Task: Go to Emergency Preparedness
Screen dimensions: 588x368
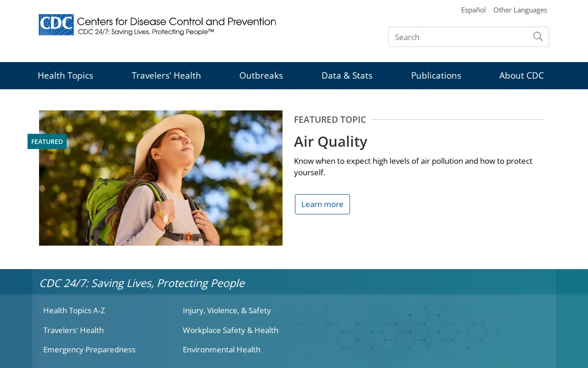Action: pos(89,350)
